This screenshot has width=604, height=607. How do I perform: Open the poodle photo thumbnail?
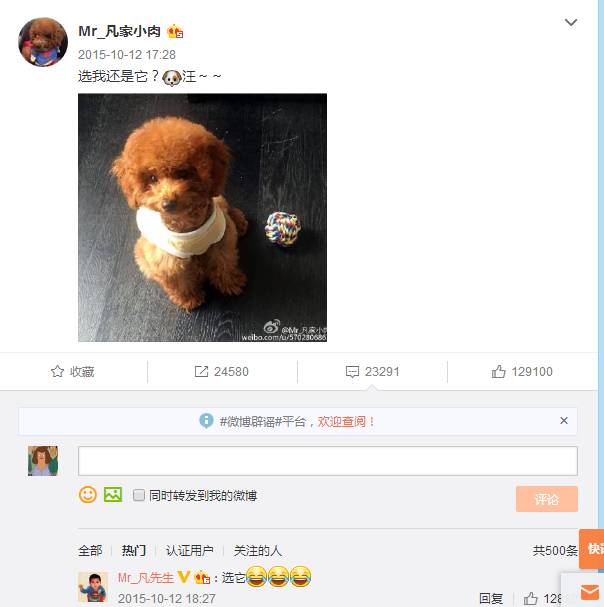[202, 218]
